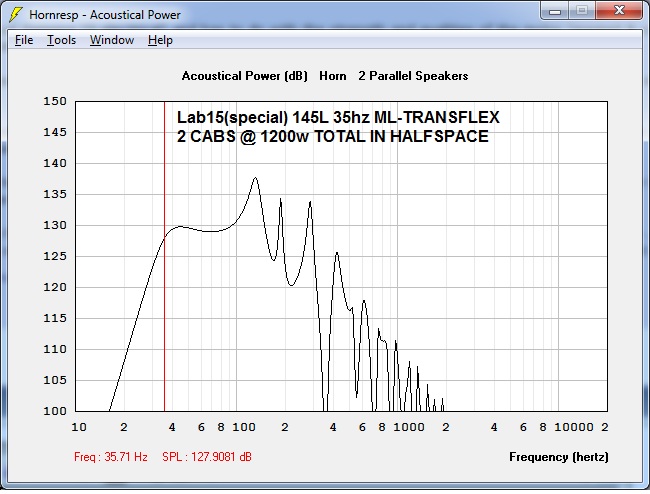Maximize the Hornresp window
This screenshot has height=494, width=650.
[x=582, y=11]
